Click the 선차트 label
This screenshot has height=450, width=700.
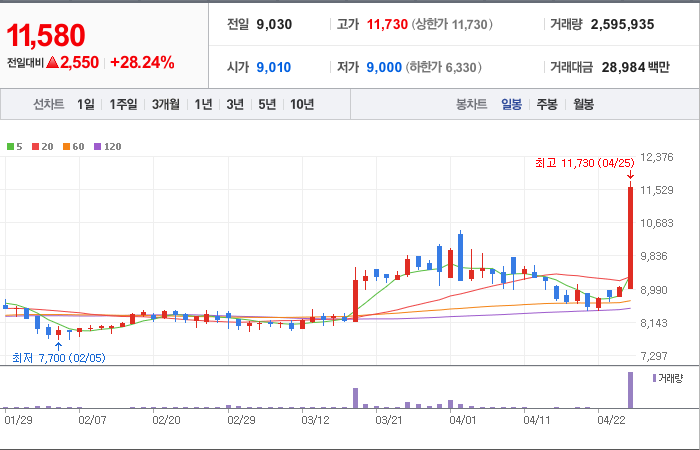49,104
